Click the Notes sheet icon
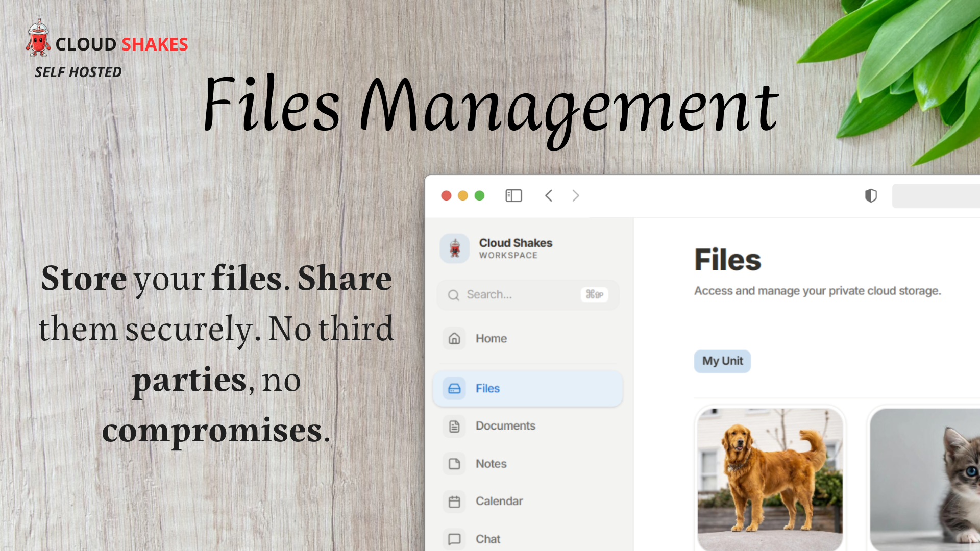980x551 pixels. click(x=454, y=464)
